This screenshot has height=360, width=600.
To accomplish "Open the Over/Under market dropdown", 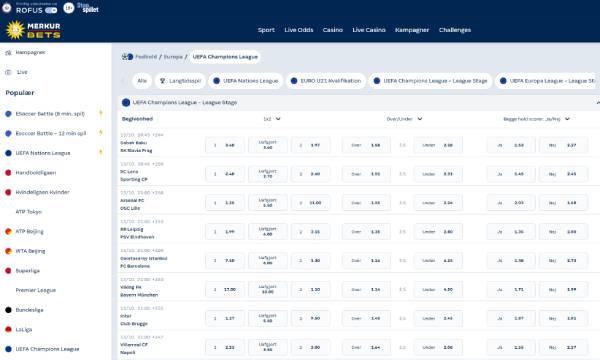I will [x=404, y=119].
